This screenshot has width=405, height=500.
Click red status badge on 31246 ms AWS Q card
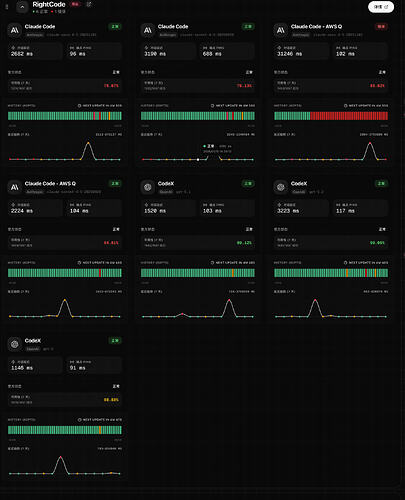[381, 26]
